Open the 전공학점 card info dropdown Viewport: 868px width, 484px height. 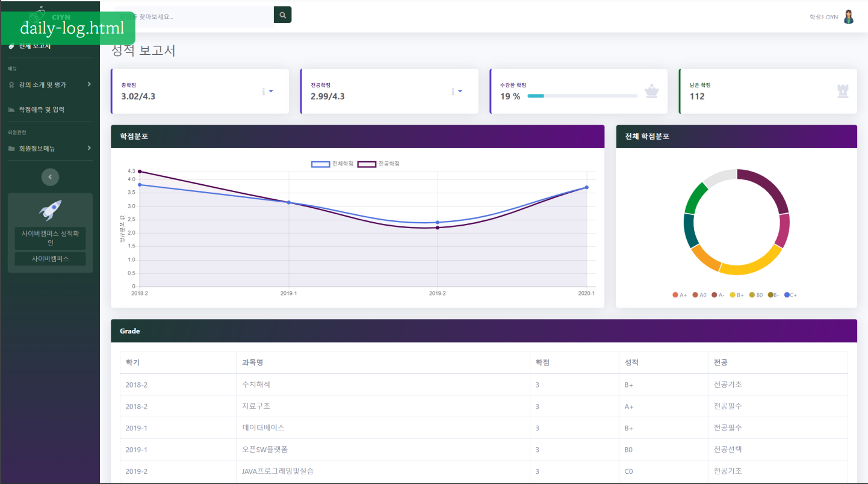point(457,92)
